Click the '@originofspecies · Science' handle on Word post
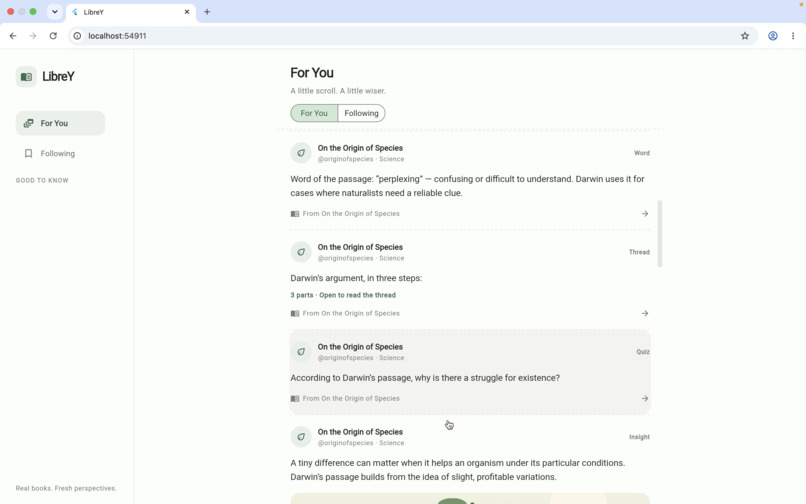 click(x=361, y=159)
